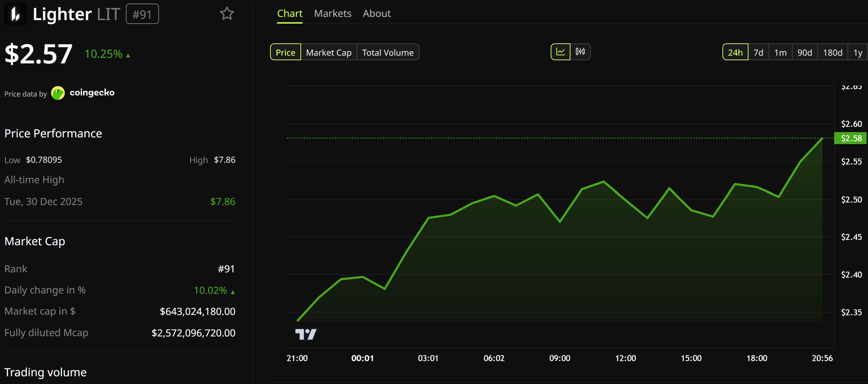Click the market cap $643,024,180.00 value

tap(197, 311)
